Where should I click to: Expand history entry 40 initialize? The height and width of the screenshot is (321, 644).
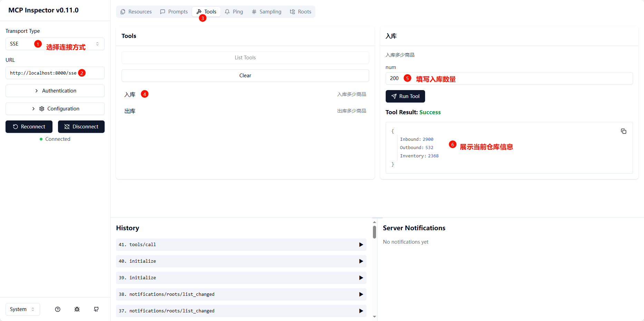241,261
